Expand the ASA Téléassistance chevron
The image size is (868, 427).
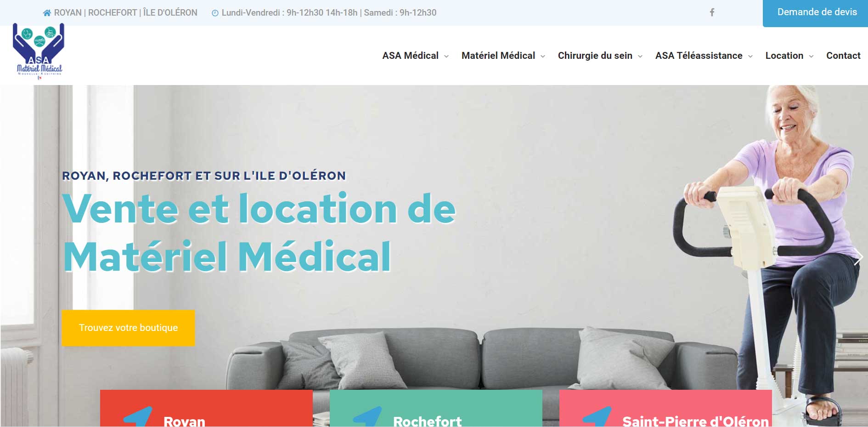tap(750, 56)
